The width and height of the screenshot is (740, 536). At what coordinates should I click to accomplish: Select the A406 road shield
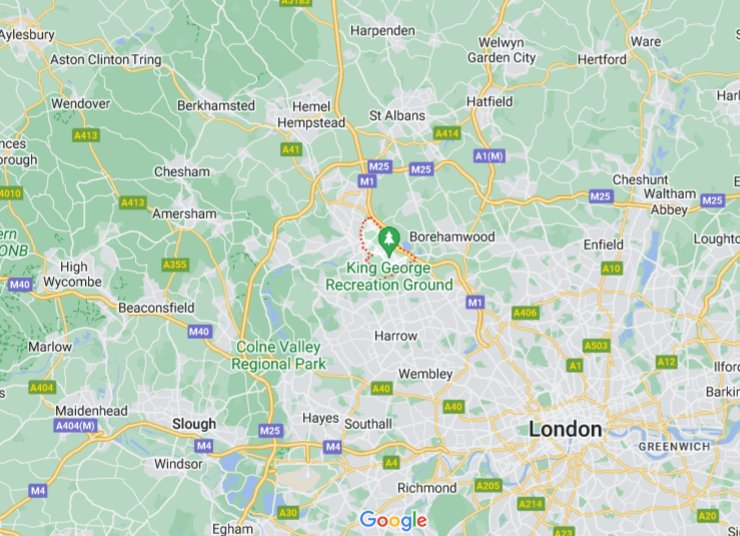525,312
